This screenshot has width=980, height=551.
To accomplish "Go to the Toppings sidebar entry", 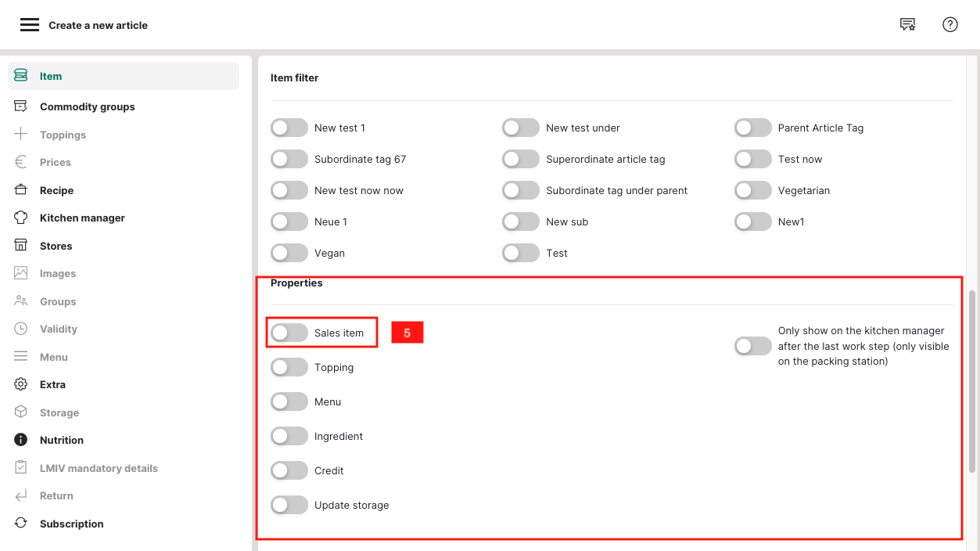I will click(x=63, y=135).
